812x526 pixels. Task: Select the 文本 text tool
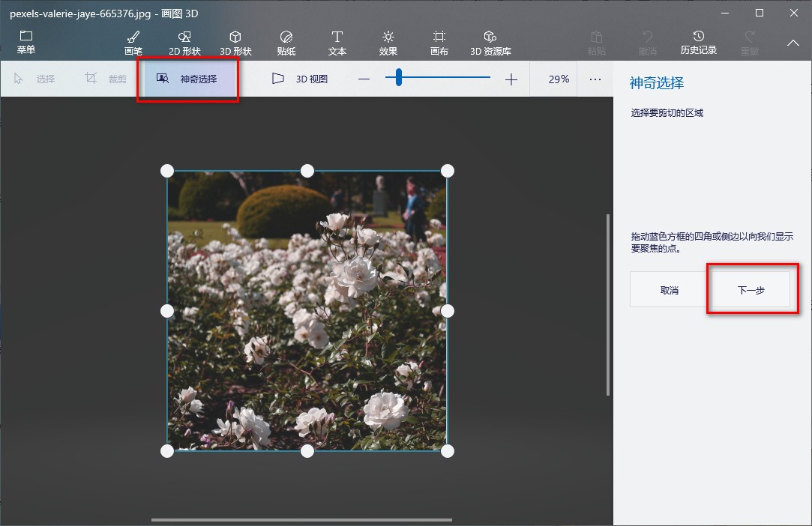tap(337, 41)
